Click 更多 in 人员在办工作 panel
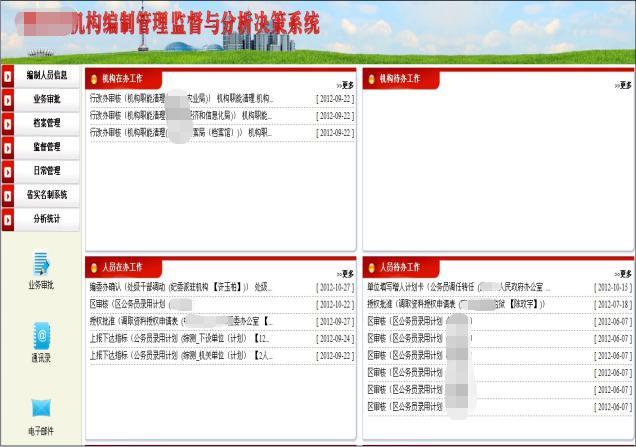This screenshot has width=636, height=447. (x=345, y=274)
